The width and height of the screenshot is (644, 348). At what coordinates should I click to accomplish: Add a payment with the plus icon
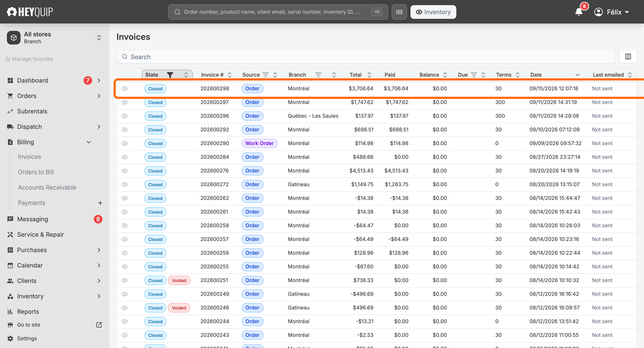(x=100, y=203)
